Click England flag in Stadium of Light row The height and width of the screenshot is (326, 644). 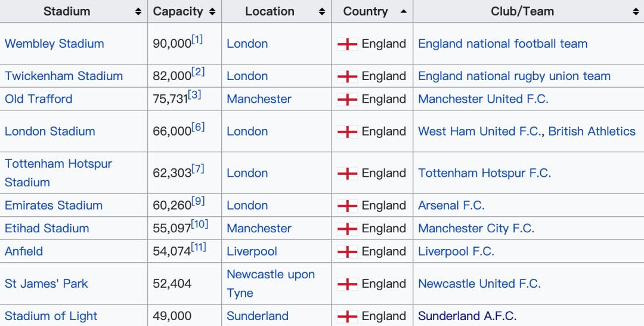point(347,316)
